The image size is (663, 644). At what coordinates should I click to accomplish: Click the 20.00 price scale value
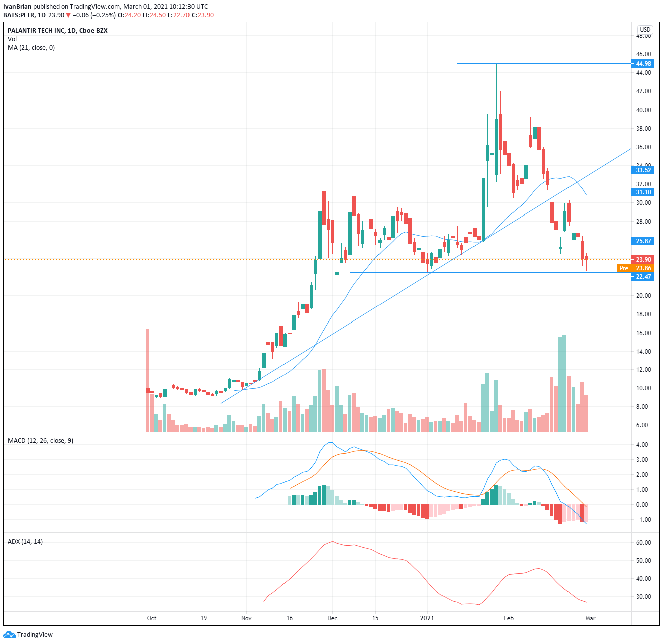pos(643,296)
